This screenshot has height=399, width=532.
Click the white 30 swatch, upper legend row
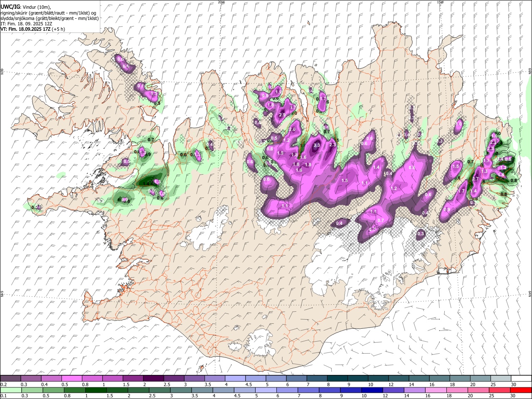coord(521,379)
